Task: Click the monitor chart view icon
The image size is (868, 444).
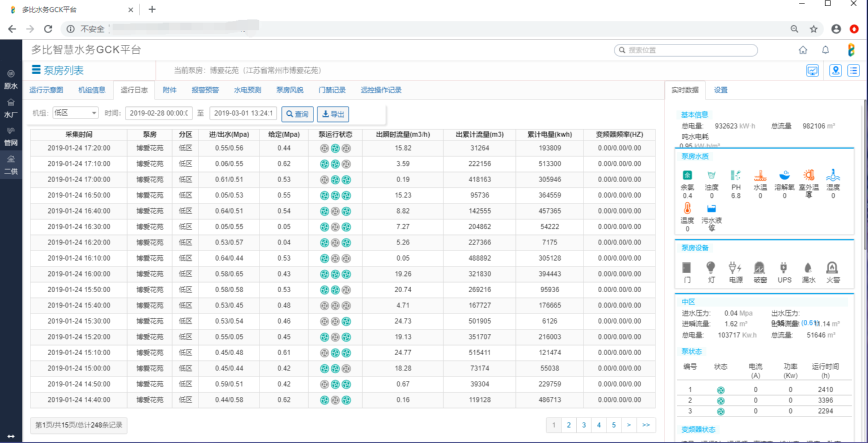Action: [x=812, y=71]
